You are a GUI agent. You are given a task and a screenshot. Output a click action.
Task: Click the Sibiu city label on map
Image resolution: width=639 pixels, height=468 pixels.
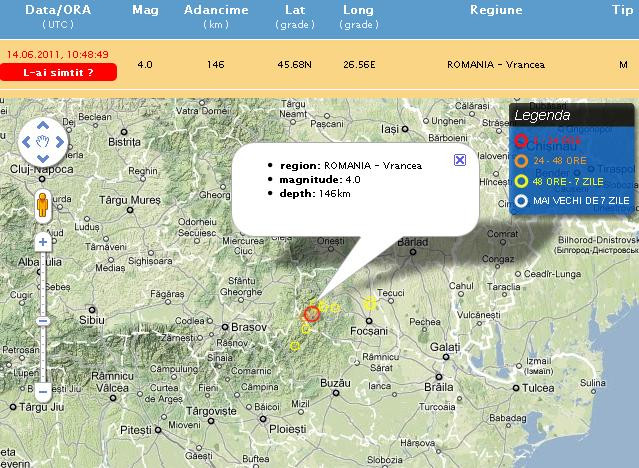(x=92, y=320)
